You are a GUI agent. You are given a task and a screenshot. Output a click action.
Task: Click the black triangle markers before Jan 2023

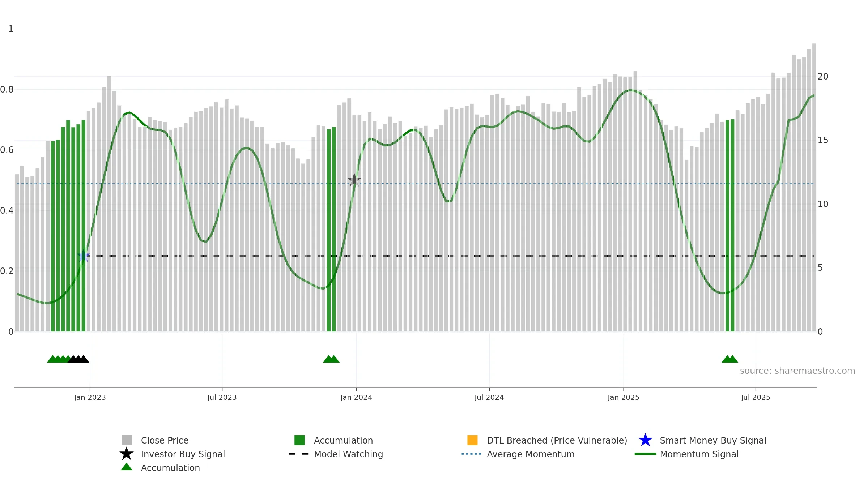pyautogui.click(x=78, y=359)
